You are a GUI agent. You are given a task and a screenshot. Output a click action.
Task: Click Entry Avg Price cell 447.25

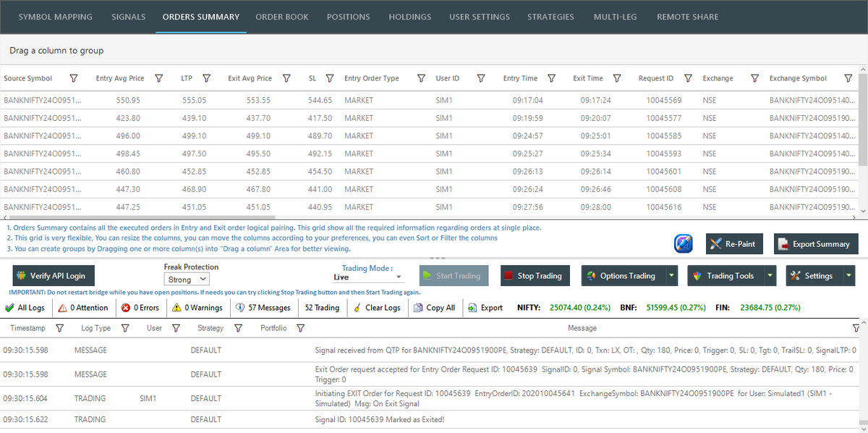(x=127, y=207)
